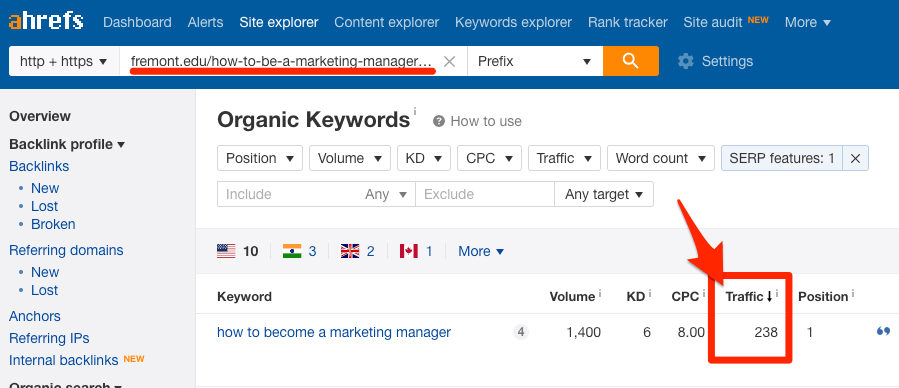Open the quote marks SERP icon
Viewport: 899px width, 388px height.
point(884,332)
